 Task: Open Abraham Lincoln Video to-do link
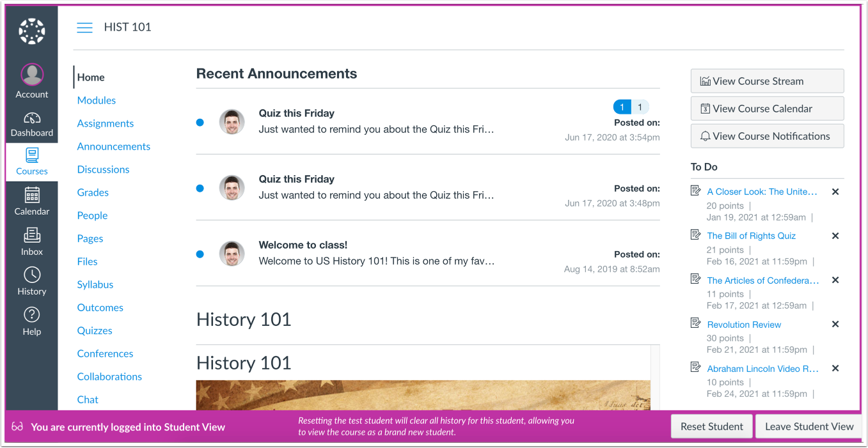coord(762,369)
